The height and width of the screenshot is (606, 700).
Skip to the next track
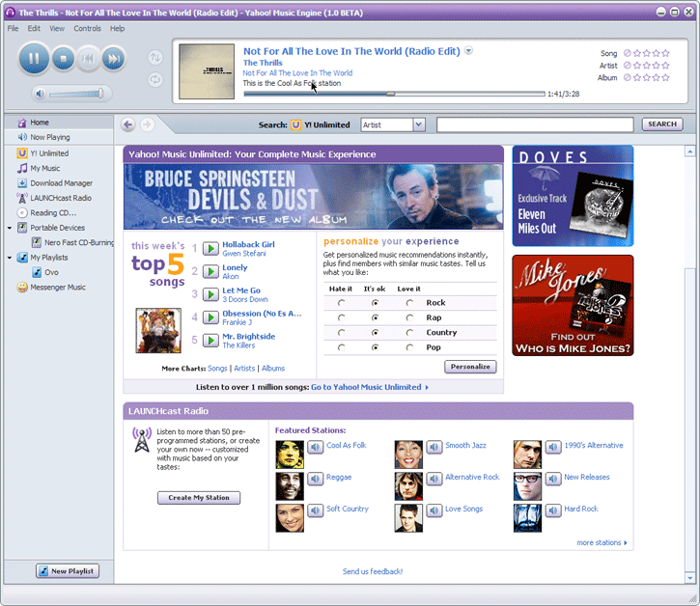tap(113, 59)
